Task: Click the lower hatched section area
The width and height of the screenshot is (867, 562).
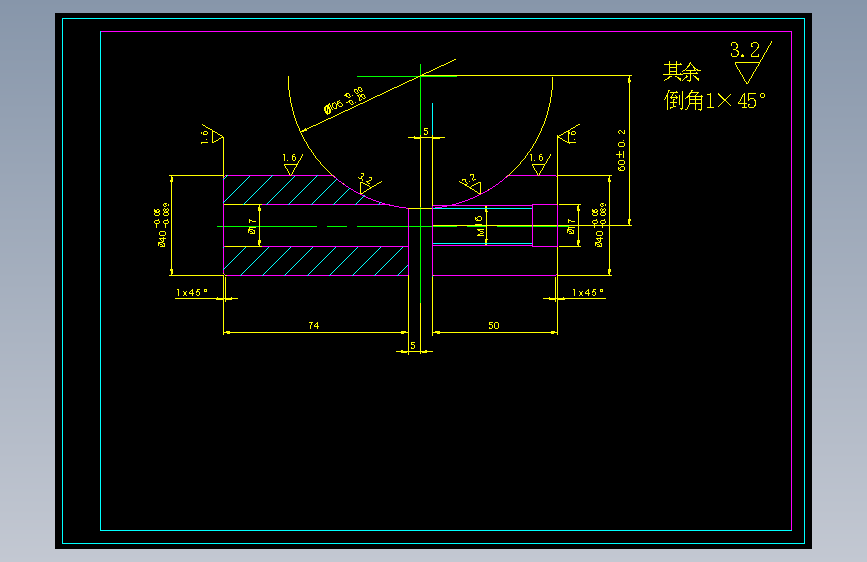Action: coord(316,261)
